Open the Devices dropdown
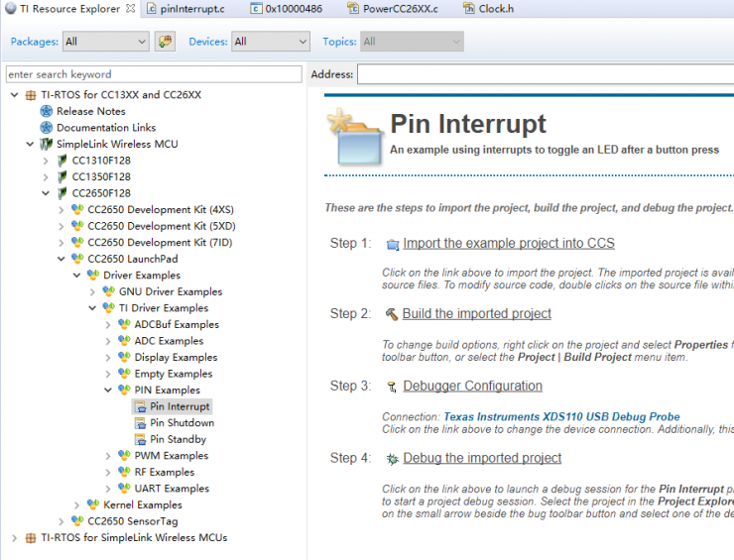 click(x=271, y=42)
